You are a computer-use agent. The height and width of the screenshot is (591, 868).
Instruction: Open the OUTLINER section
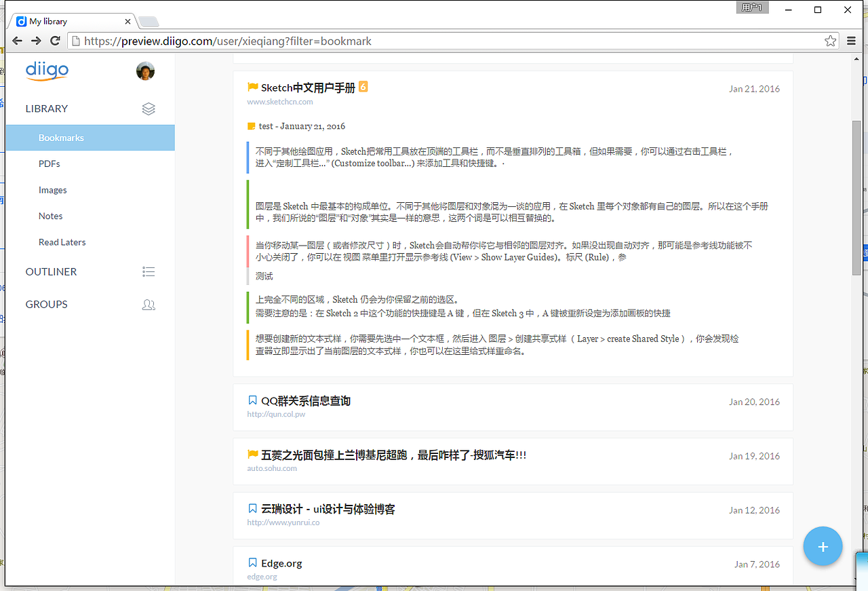(51, 271)
